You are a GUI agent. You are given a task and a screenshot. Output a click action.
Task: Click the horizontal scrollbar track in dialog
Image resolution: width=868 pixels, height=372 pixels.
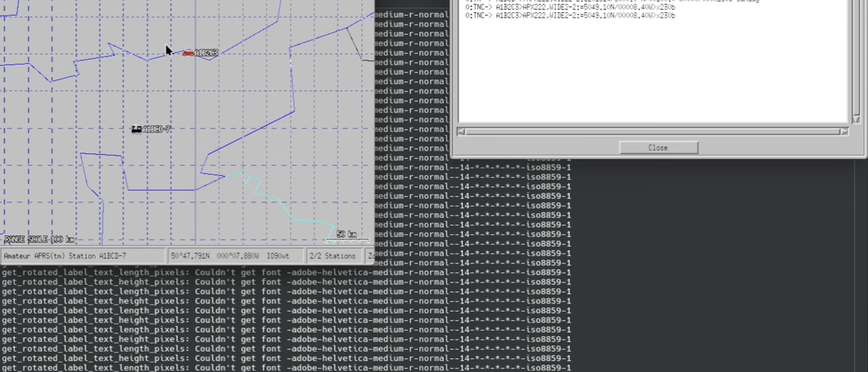pyautogui.click(x=652, y=132)
